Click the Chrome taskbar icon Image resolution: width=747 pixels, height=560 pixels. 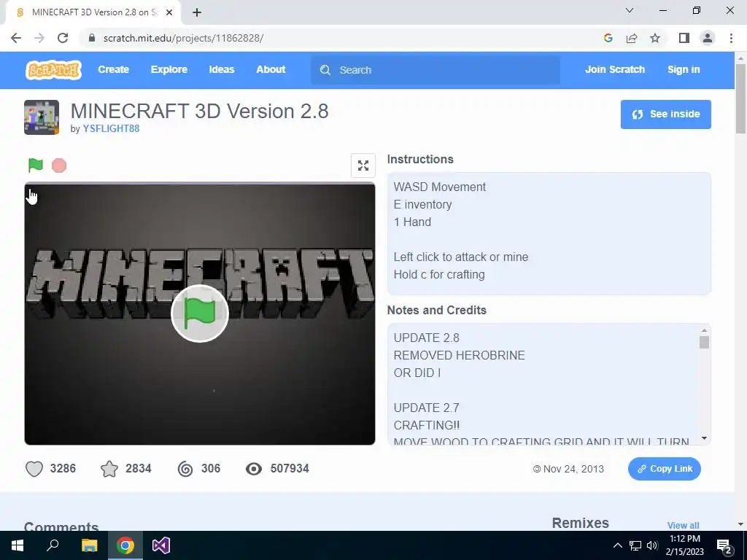125,545
